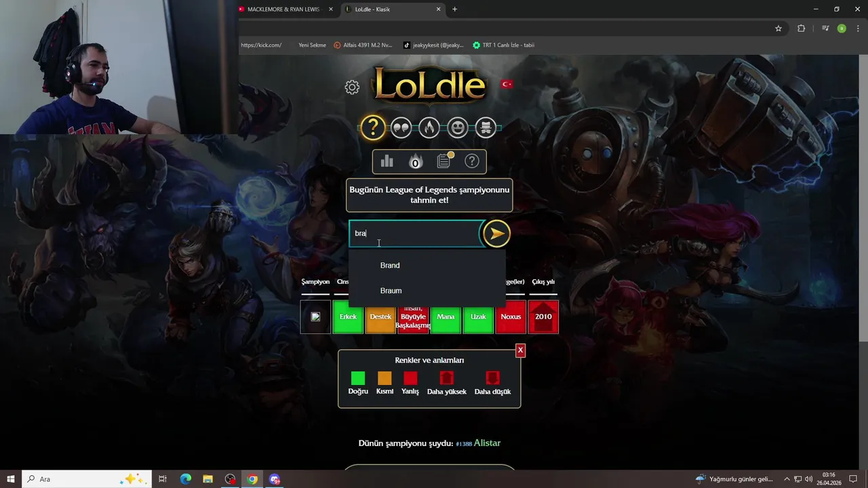This screenshot has width=868, height=488.
Task: Close the Macklemore YouTube tab
Action: coord(331,9)
